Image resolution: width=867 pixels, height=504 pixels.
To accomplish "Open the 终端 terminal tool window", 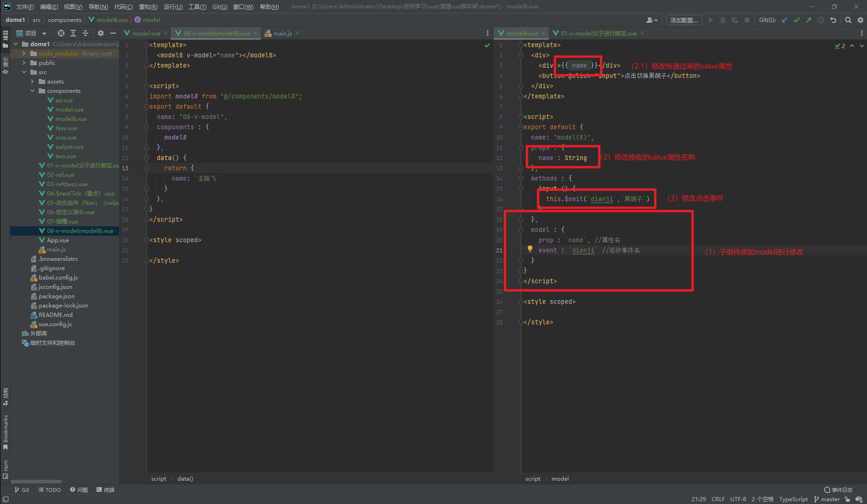I will (105, 490).
